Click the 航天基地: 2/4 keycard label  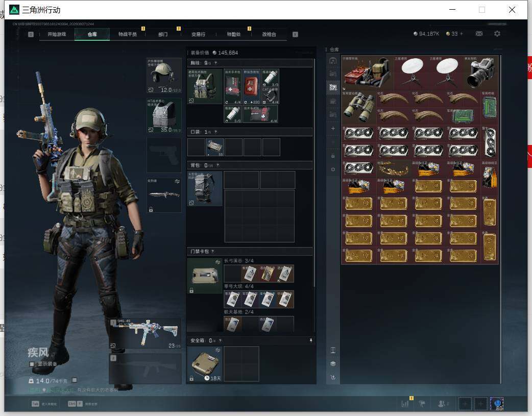pos(238,312)
